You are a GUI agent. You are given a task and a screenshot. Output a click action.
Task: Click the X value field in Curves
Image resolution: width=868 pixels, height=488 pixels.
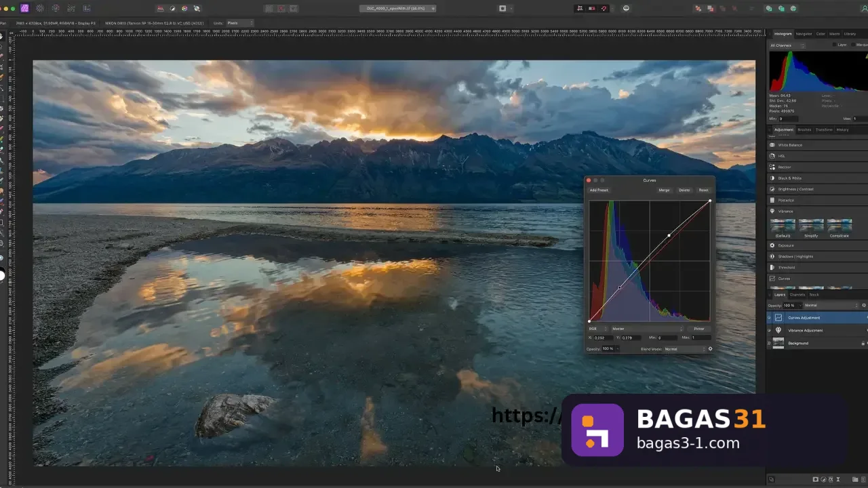point(603,338)
